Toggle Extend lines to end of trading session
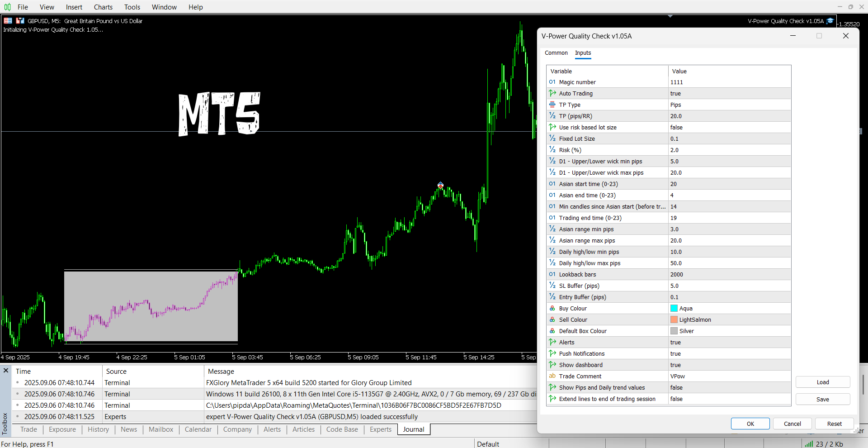 coord(730,399)
